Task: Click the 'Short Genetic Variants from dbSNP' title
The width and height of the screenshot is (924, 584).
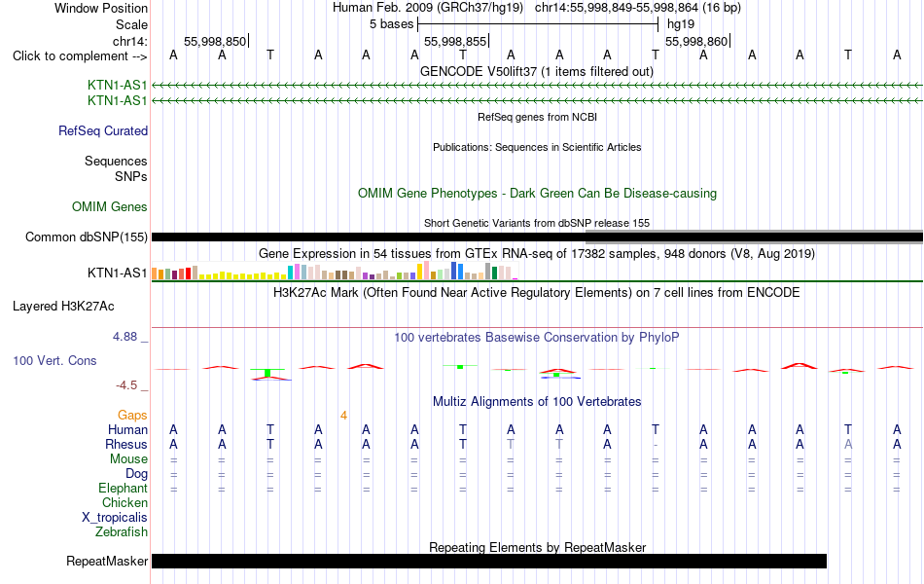Action: coord(537,223)
